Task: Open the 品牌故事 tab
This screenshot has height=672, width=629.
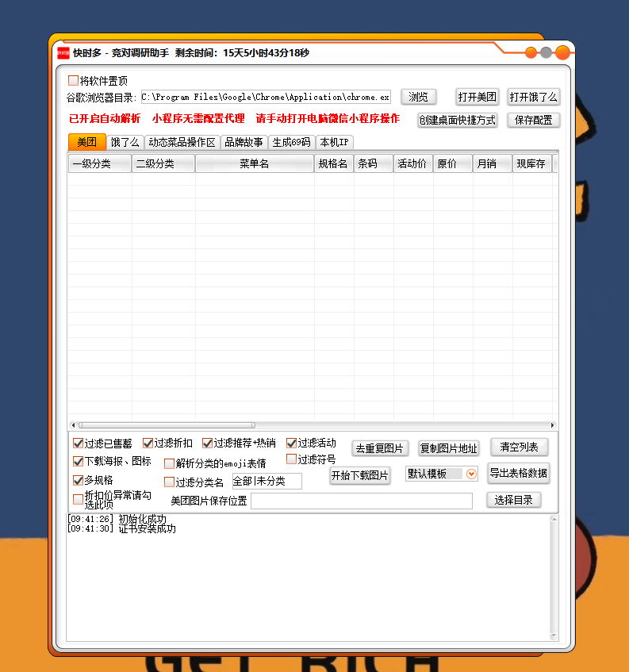Action: point(244,142)
